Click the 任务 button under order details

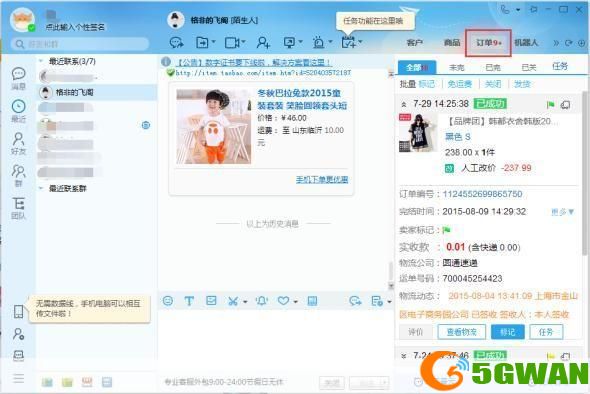pos(546,332)
